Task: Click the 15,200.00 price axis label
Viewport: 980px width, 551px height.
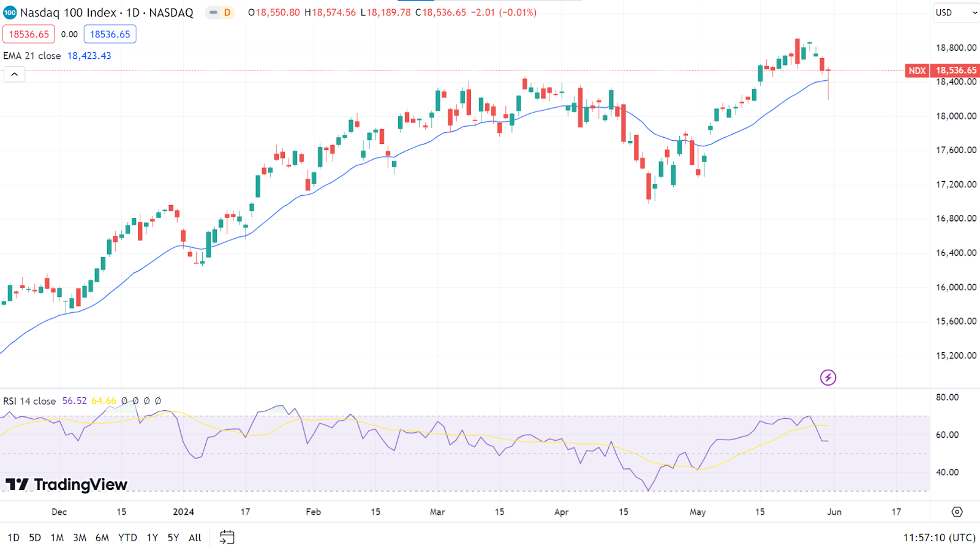Action: click(x=956, y=355)
